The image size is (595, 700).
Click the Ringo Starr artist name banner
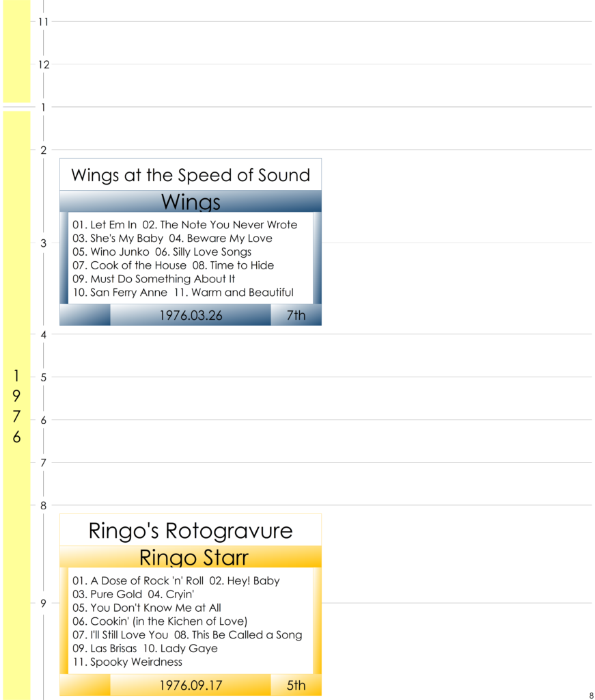click(193, 557)
